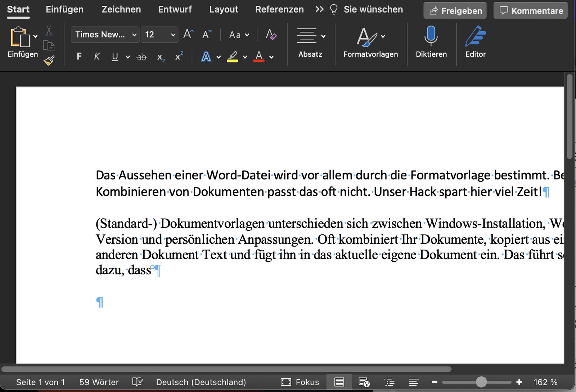The image size is (576, 392).
Task: Click the spelling check book icon in status bar
Action: coord(138,382)
